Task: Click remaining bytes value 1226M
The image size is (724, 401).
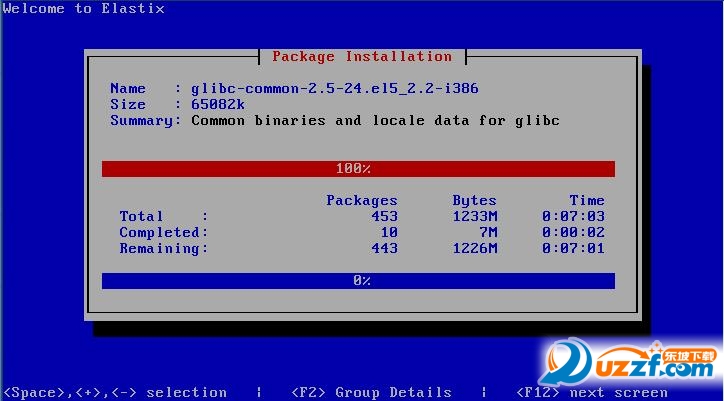Action: pos(474,249)
